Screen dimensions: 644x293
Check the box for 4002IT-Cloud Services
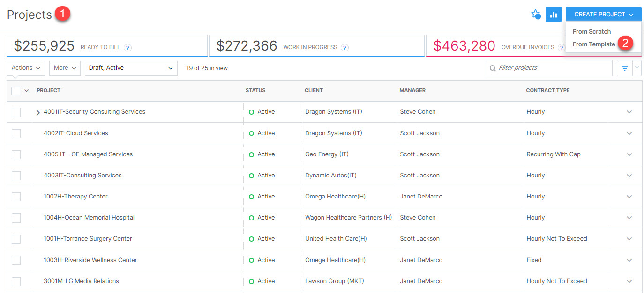16,133
